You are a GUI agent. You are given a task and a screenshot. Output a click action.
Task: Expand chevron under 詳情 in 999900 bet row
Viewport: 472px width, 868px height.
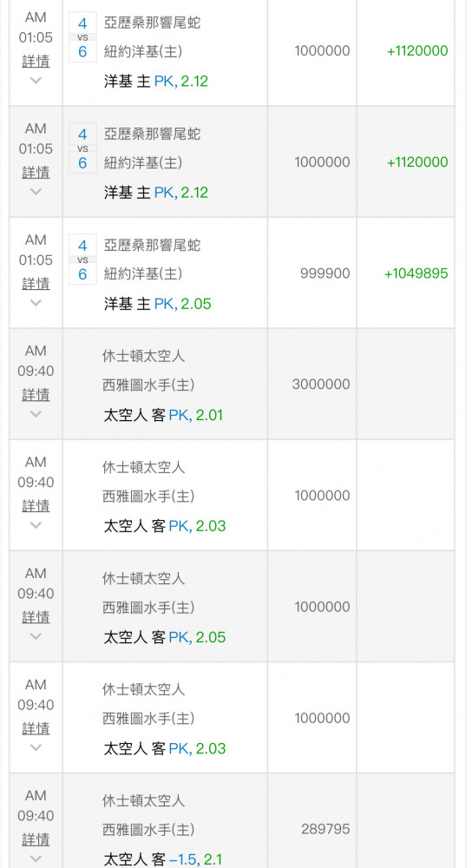point(36,303)
